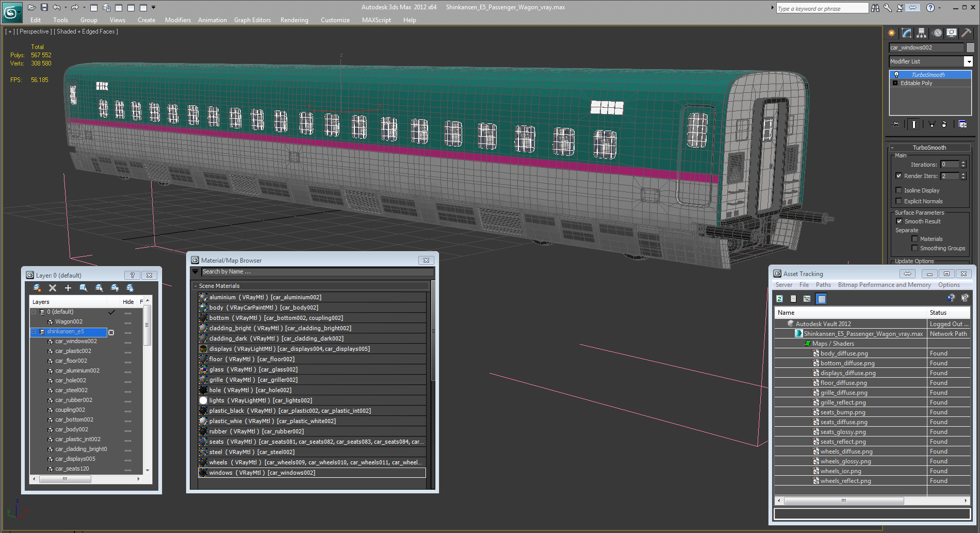Click Iterations spinner arrows
Image resolution: width=980 pixels, height=533 pixels.
pos(963,165)
